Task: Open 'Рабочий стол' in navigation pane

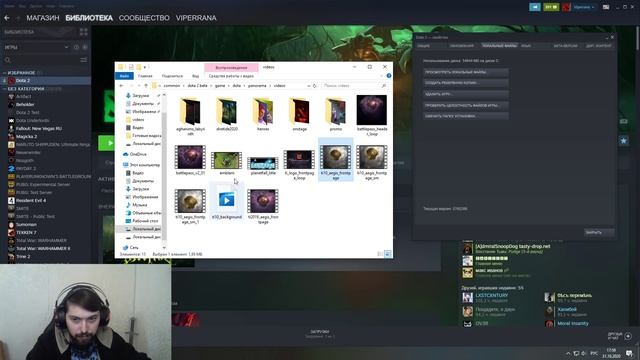Action: (x=142, y=221)
